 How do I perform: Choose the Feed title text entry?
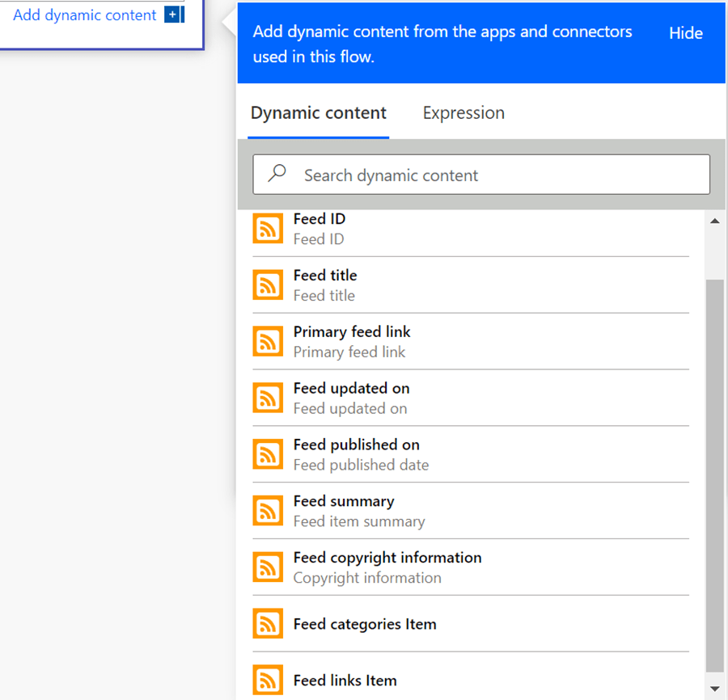click(325, 276)
